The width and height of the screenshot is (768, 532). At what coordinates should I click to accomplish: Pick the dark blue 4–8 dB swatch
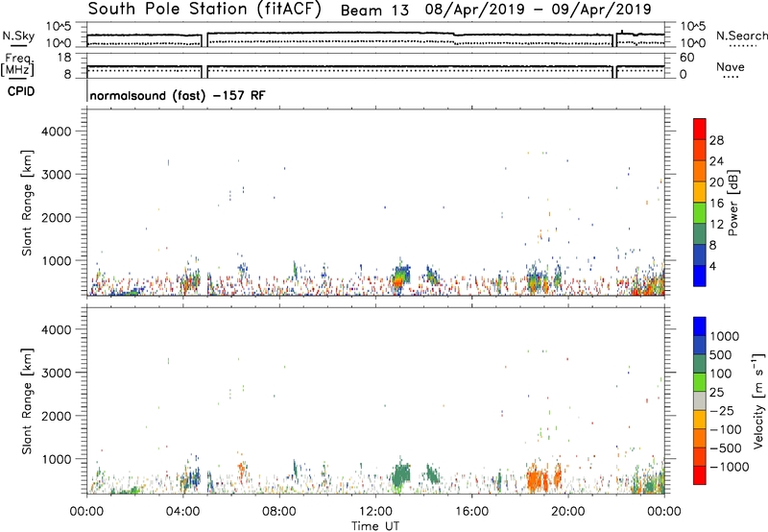click(700, 254)
